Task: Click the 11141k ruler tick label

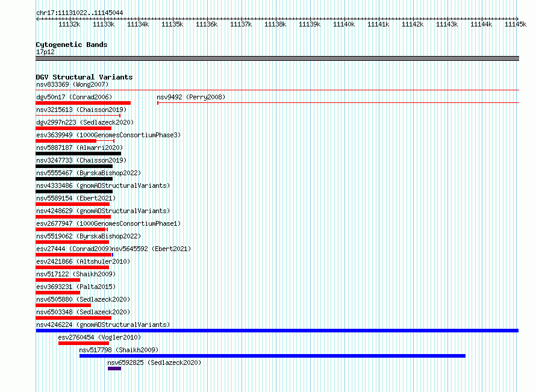Action: click(x=378, y=24)
